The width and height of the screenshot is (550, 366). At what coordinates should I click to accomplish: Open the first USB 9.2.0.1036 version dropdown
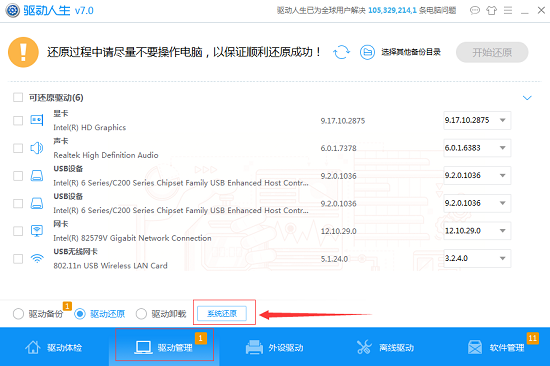(477, 175)
